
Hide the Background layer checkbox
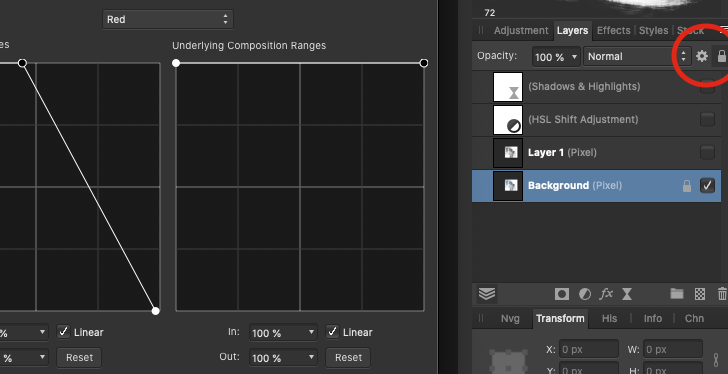click(x=707, y=186)
